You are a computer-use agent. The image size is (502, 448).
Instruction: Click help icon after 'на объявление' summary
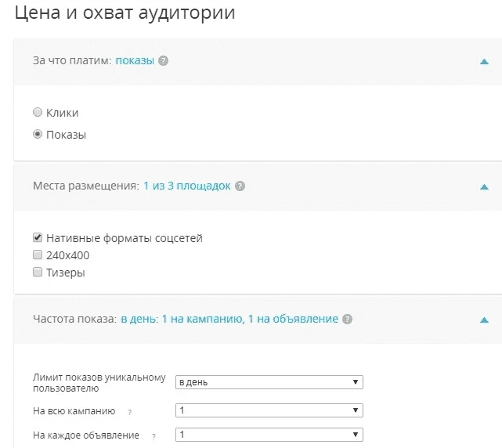pyautogui.click(x=348, y=319)
